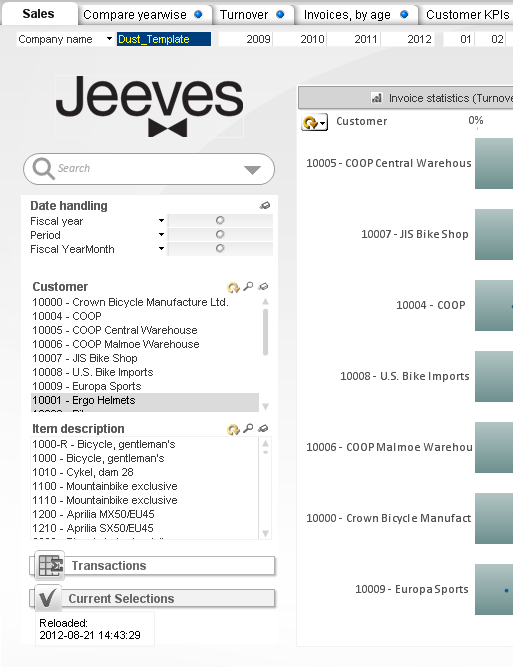Screen dimensions: 513x667
Task: Click the Invoice statistics chart caption bar
Action: pos(406,98)
